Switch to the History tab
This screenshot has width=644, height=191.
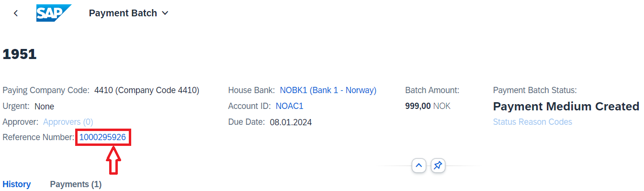(17, 184)
